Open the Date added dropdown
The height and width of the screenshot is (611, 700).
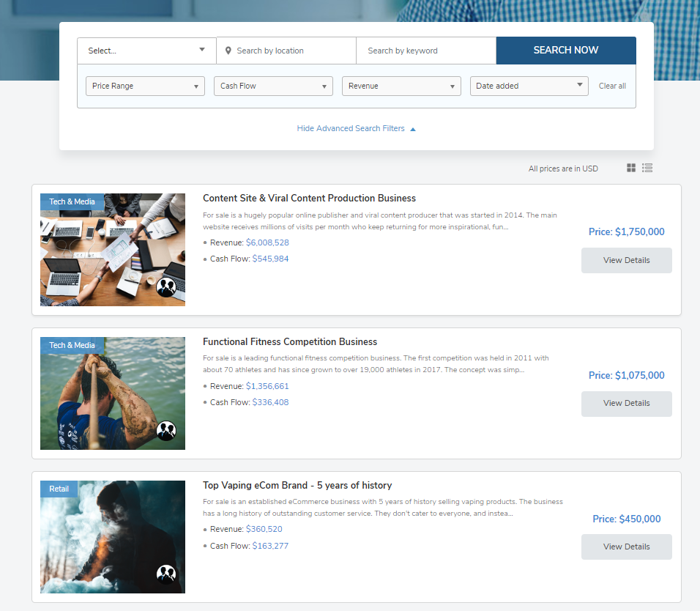click(x=529, y=86)
